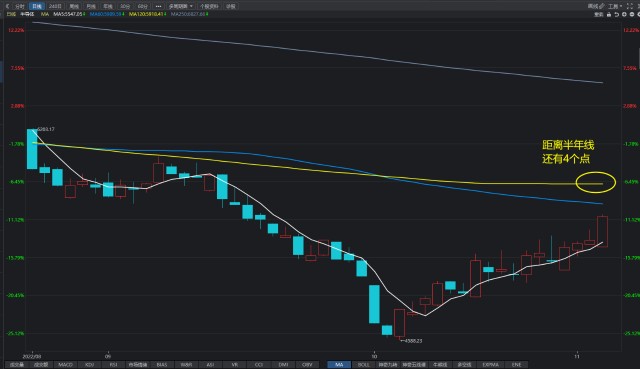Expand the 工具 tools dropdown
This screenshot has height=369, width=640.
pyautogui.click(x=615, y=6)
